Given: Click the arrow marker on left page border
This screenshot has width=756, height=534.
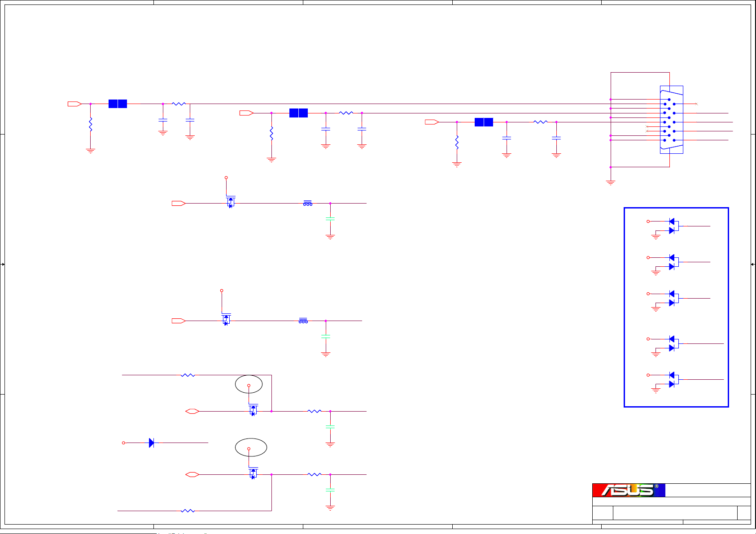Looking at the screenshot, I should (3, 265).
